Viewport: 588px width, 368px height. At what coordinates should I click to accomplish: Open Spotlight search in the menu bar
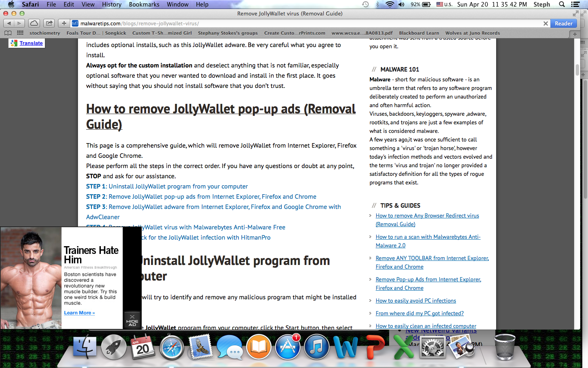(562, 4)
